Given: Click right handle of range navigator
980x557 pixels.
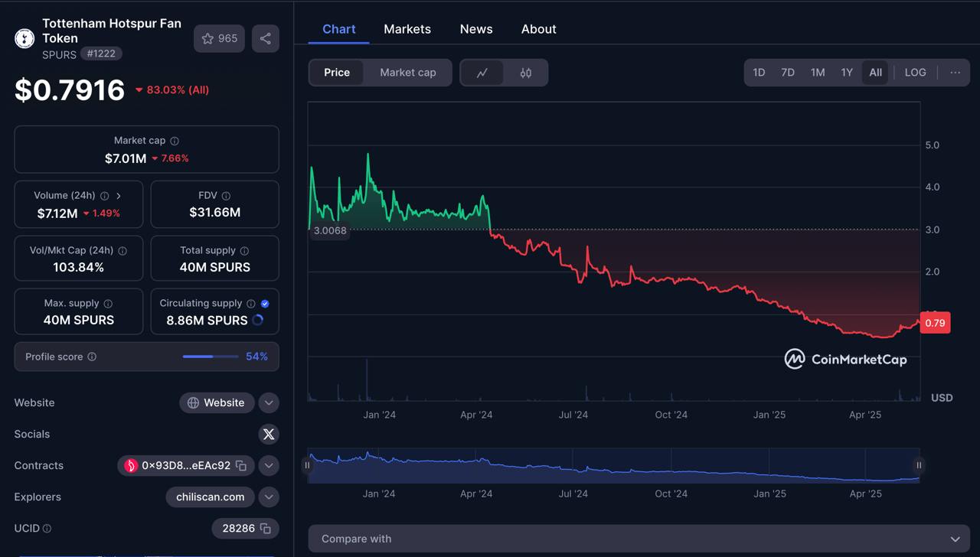Looking at the screenshot, I should tap(919, 465).
